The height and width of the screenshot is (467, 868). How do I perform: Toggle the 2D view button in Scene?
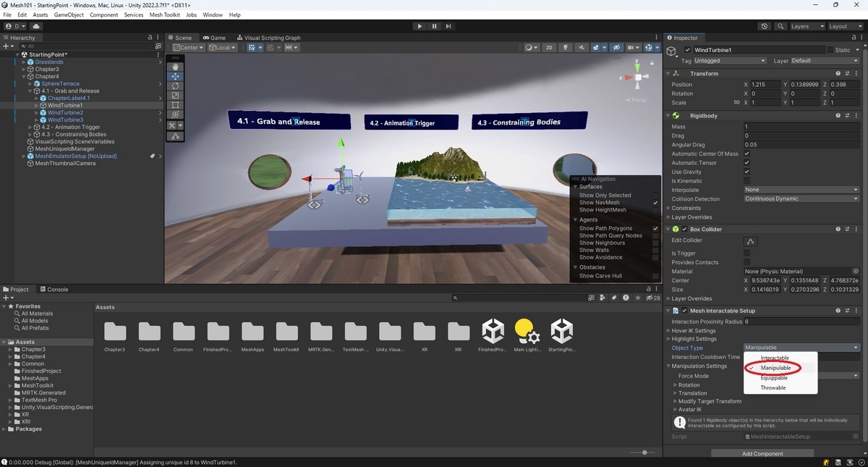pos(549,48)
